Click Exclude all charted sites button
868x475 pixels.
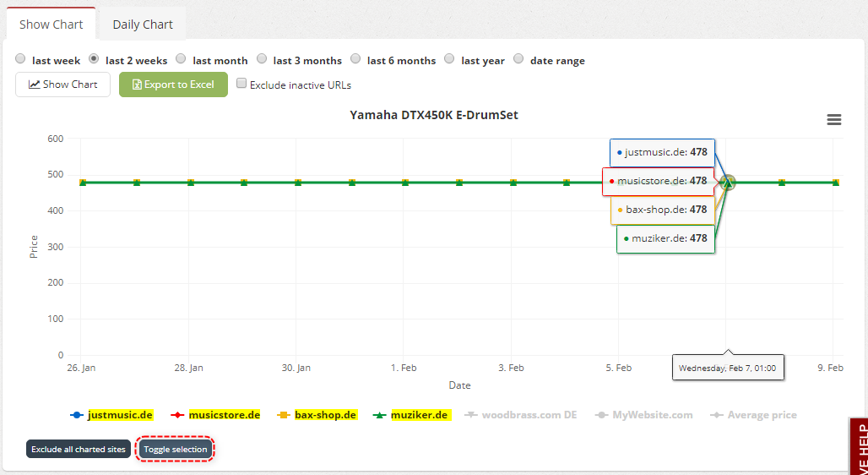click(78, 449)
